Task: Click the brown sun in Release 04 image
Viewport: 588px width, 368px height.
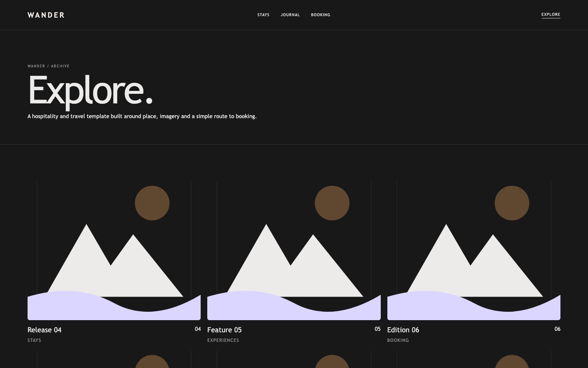Action: pyautogui.click(x=152, y=203)
